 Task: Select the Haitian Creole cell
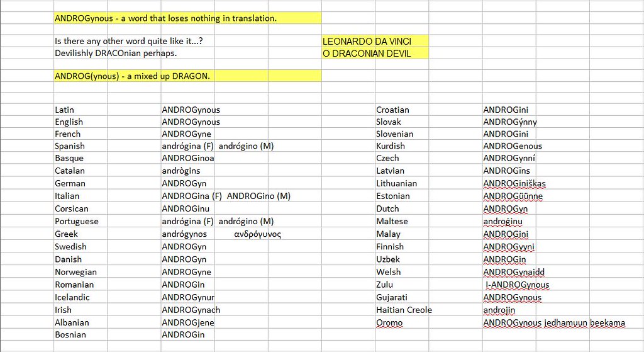click(x=404, y=310)
